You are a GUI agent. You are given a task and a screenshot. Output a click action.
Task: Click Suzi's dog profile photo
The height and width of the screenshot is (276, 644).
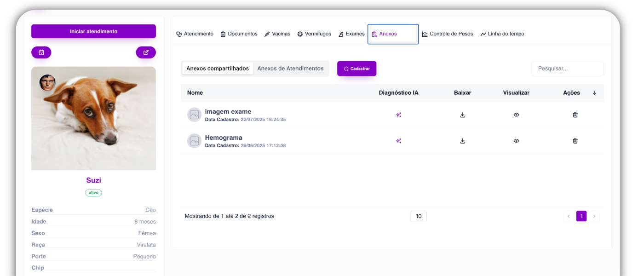(93, 118)
